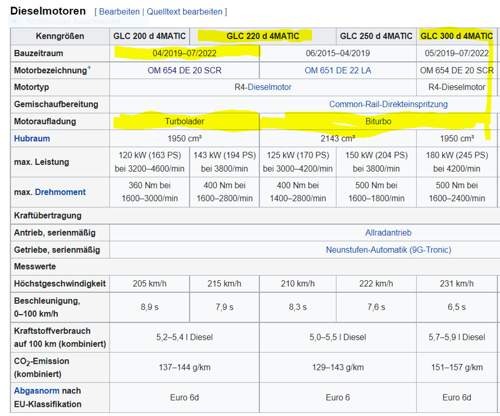Select the Bauzeitraum row label
500x416 pixels.
point(60,53)
